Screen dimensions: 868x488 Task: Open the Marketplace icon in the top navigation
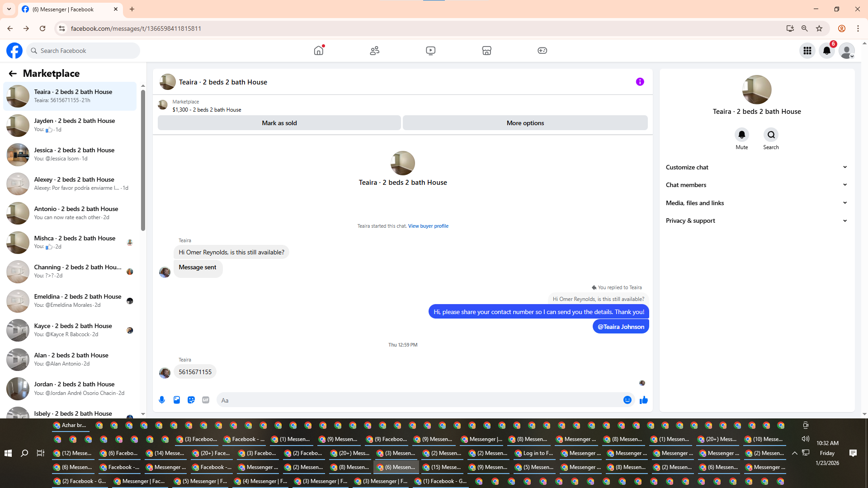(486, 51)
